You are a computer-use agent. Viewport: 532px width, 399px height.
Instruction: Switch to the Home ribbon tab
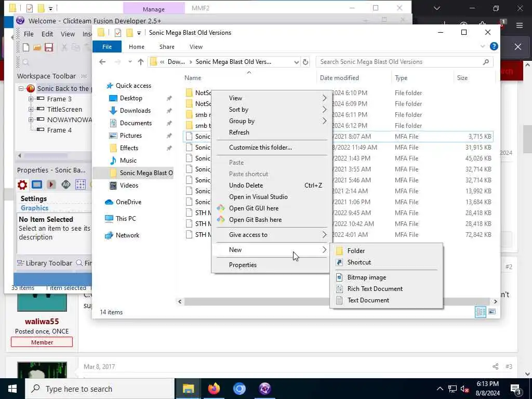tap(137, 47)
